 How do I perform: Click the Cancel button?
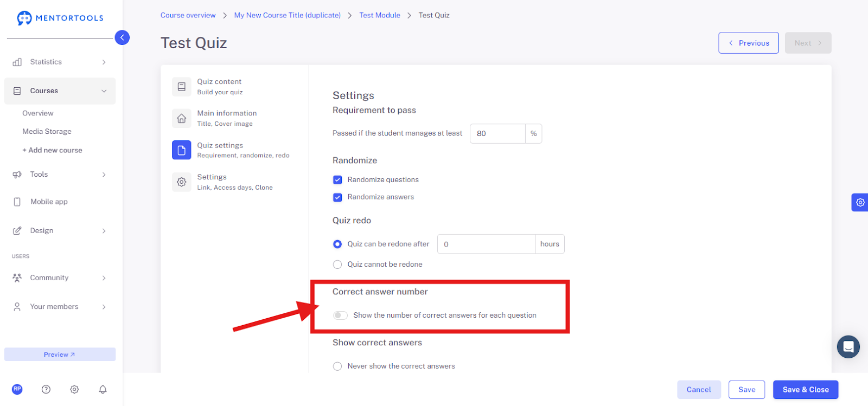click(x=699, y=390)
